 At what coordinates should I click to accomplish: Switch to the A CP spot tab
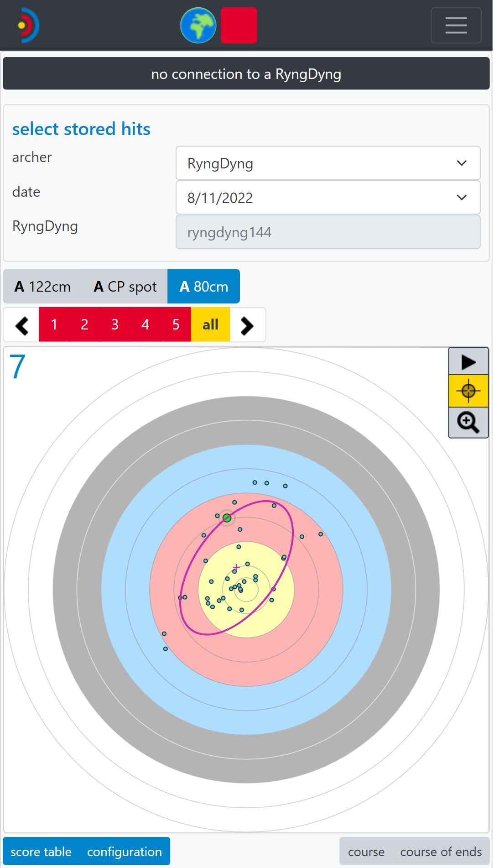point(125,287)
